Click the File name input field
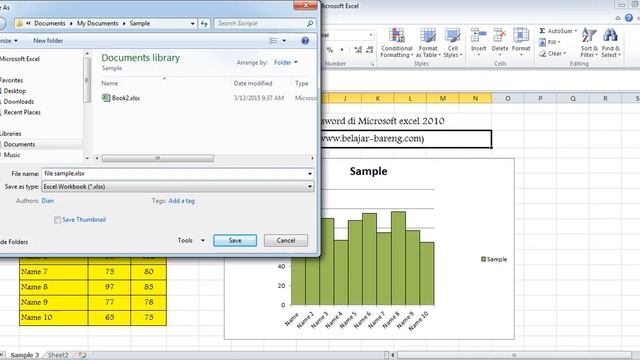This screenshot has width=640, height=360. pos(175,174)
